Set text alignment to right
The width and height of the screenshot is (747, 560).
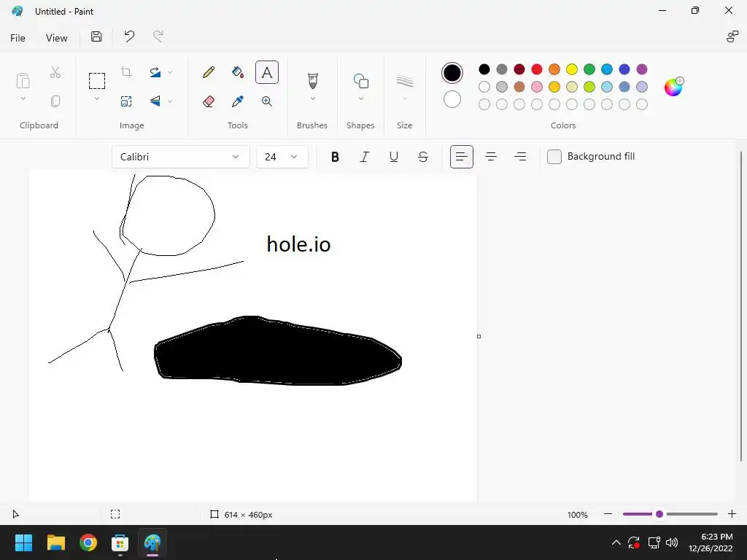click(520, 157)
